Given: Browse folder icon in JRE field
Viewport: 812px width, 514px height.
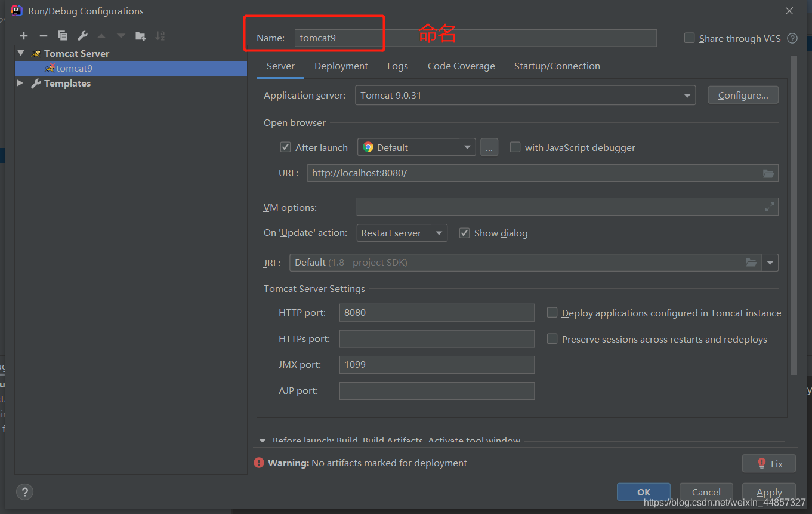Looking at the screenshot, I should tap(751, 263).
